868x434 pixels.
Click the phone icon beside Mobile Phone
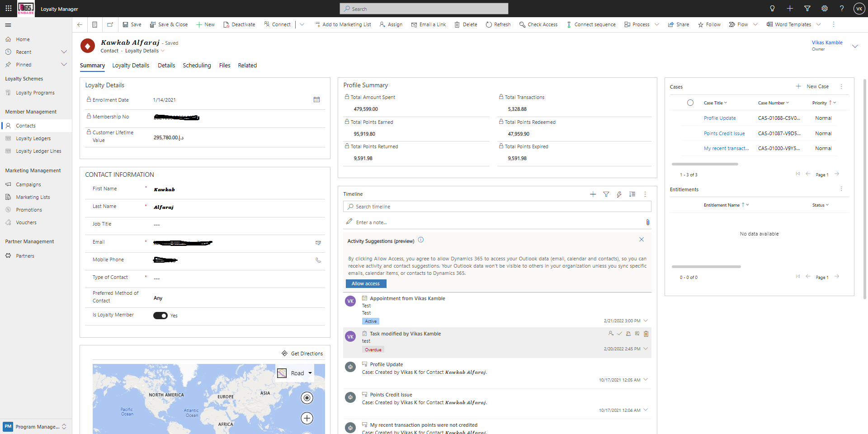[318, 260]
